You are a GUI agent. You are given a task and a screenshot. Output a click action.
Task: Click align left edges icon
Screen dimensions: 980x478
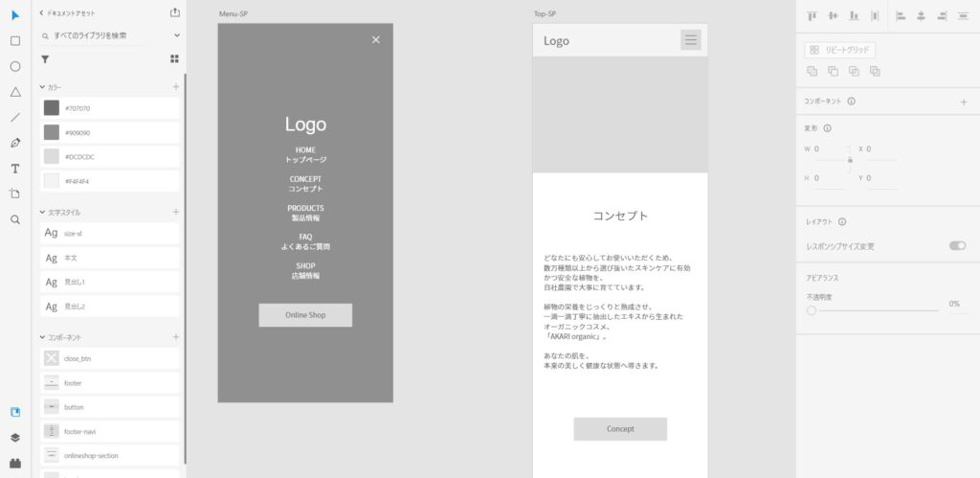click(x=901, y=16)
